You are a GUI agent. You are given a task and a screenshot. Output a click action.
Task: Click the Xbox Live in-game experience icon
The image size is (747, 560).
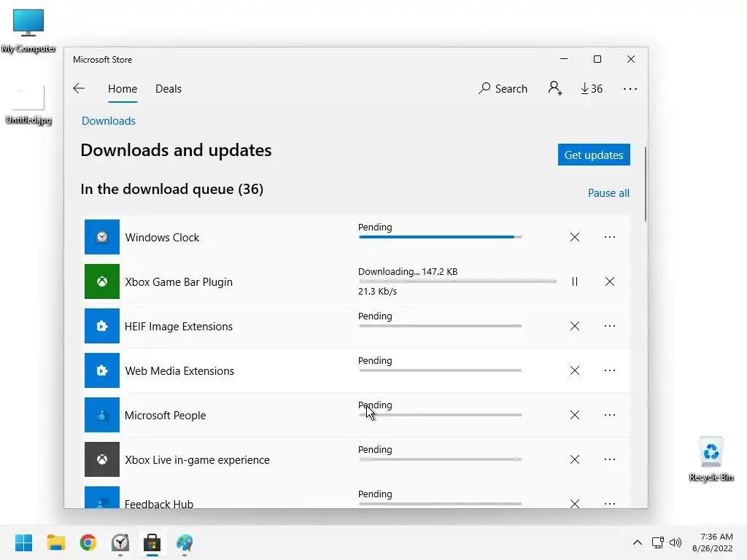tap(102, 459)
